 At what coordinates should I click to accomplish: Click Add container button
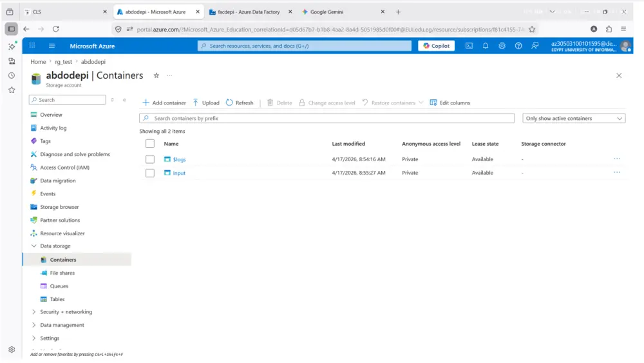(164, 103)
